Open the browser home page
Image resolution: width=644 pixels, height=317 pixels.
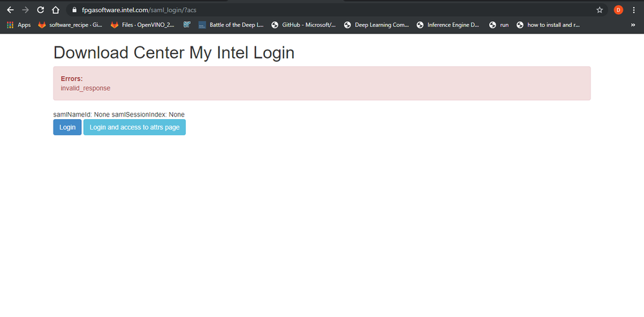pyautogui.click(x=55, y=10)
